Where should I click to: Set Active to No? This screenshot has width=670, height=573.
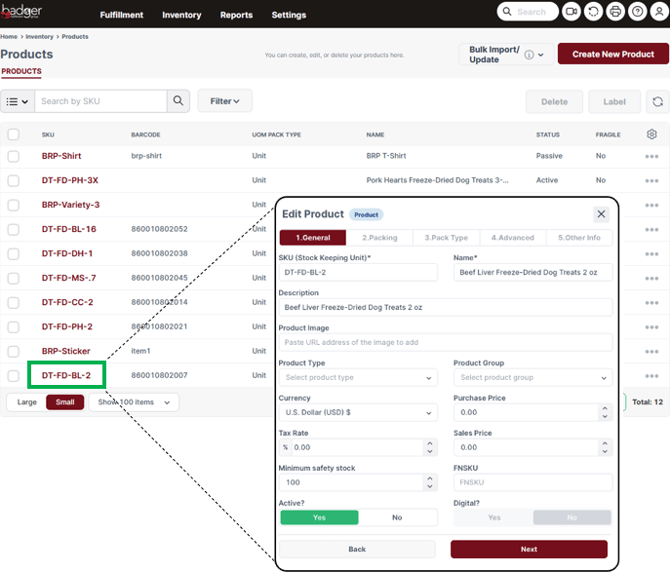click(x=397, y=517)
